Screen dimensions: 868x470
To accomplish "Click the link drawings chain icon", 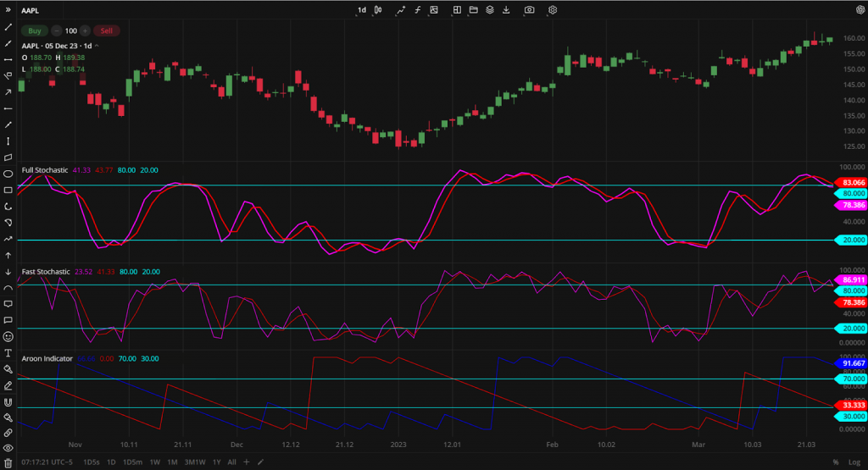I will click(8, 433).
